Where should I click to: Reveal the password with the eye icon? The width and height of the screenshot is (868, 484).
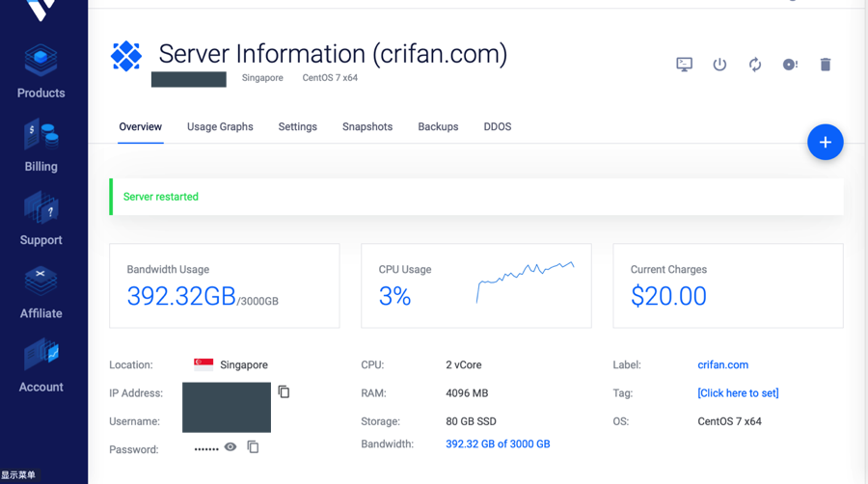point(231,447)
